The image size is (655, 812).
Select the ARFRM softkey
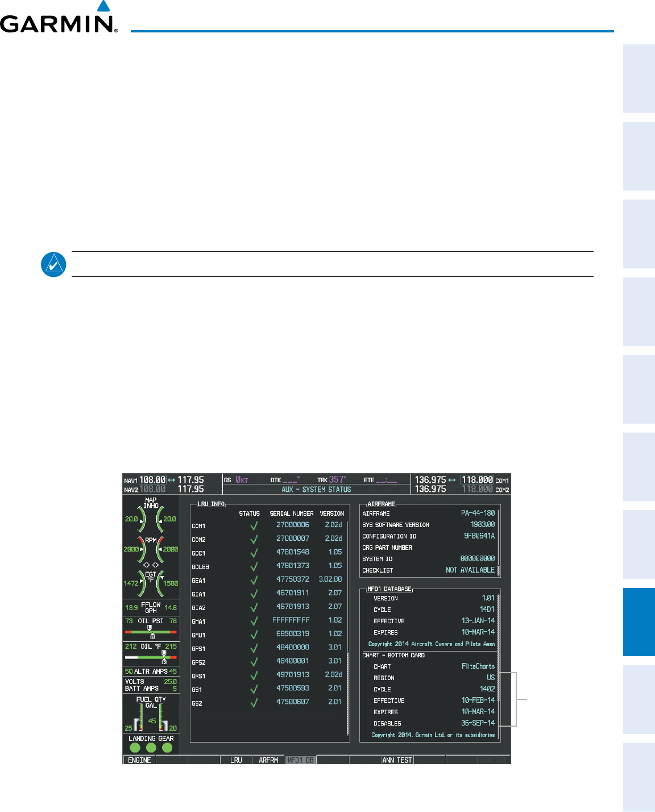coord(268,760)
